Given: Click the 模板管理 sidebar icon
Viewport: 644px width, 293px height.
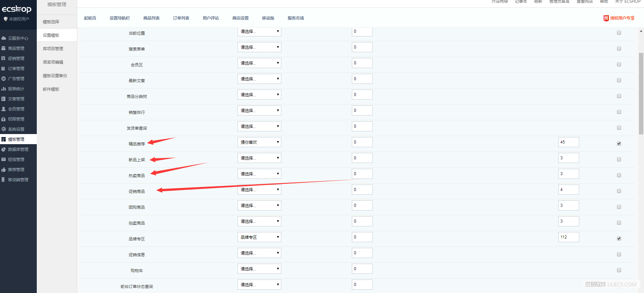Looking at the screenshot, I should point(4,139).
